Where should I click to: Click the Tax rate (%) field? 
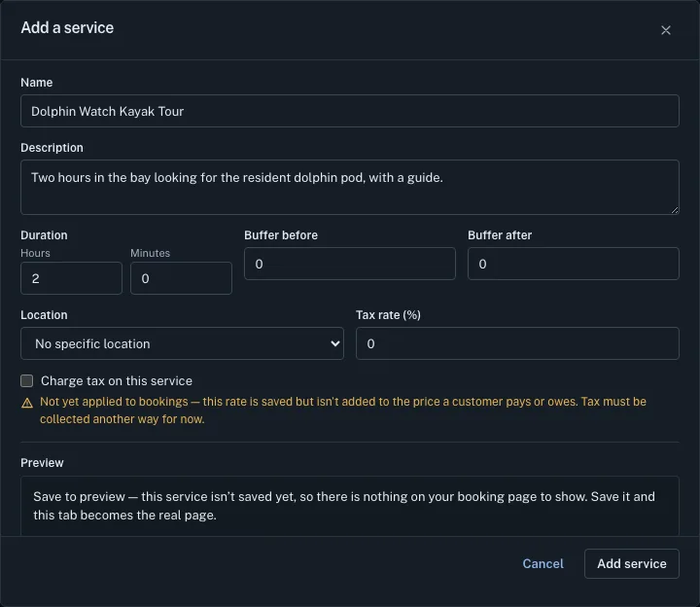point(517,343)
